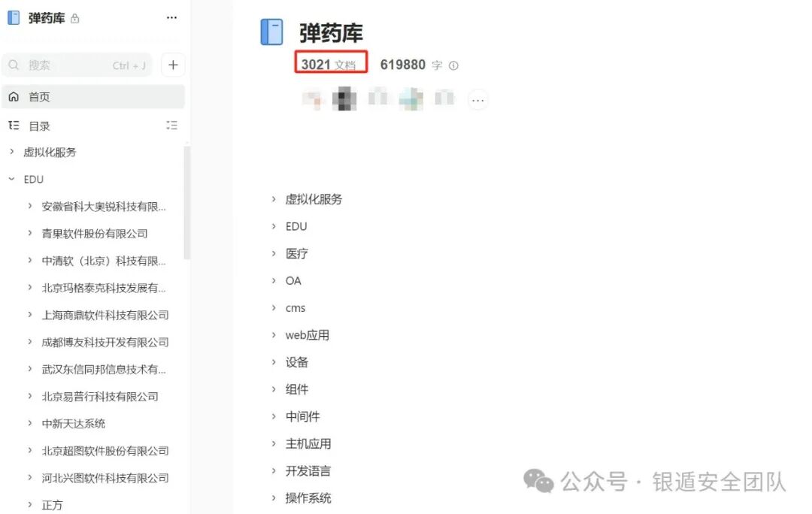This screenshot has height=514, width=812.
Task: Focus the search input field
Action: [77, 65]
